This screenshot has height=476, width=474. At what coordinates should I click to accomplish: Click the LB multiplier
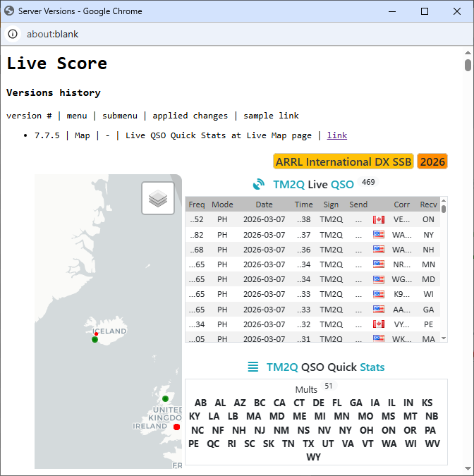click(233, 416)
